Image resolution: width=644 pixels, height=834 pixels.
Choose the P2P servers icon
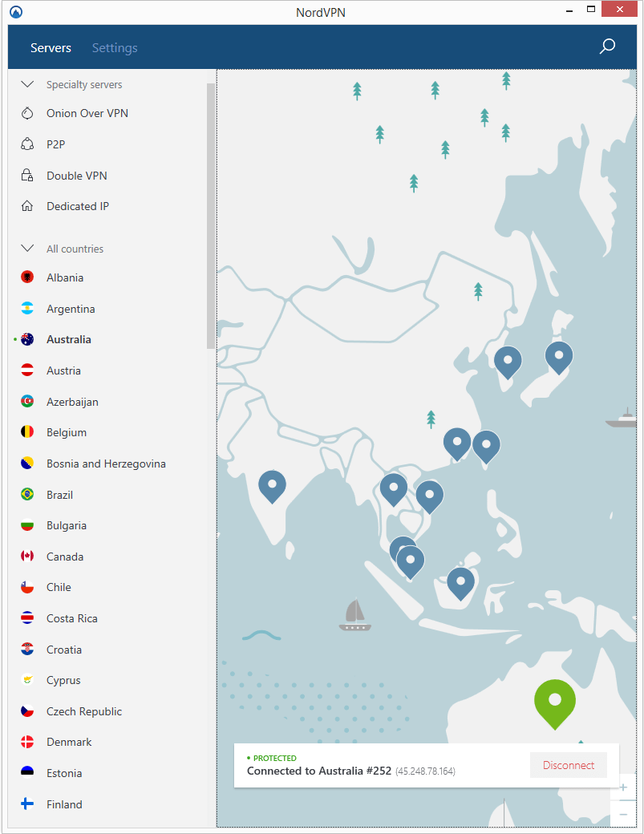[x=27, y=144]
